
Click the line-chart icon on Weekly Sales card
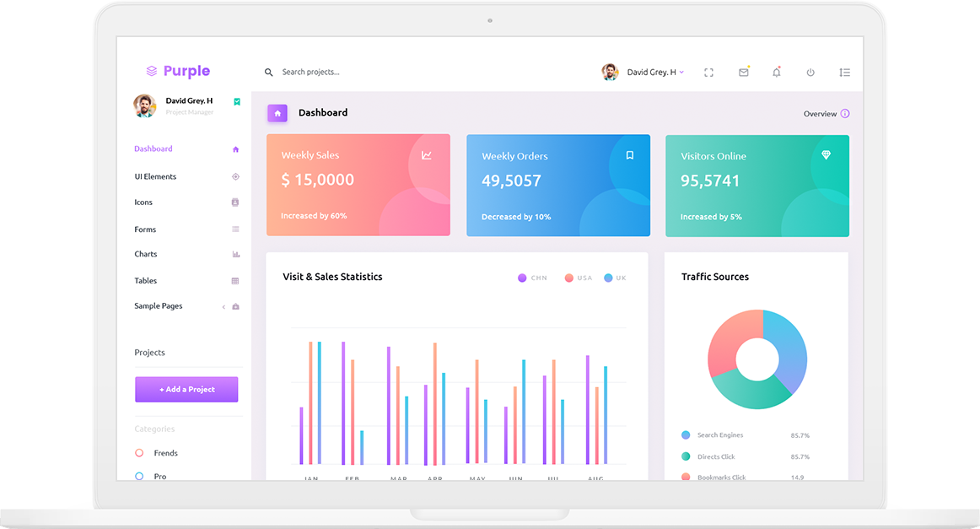click(x=427, y=155)
